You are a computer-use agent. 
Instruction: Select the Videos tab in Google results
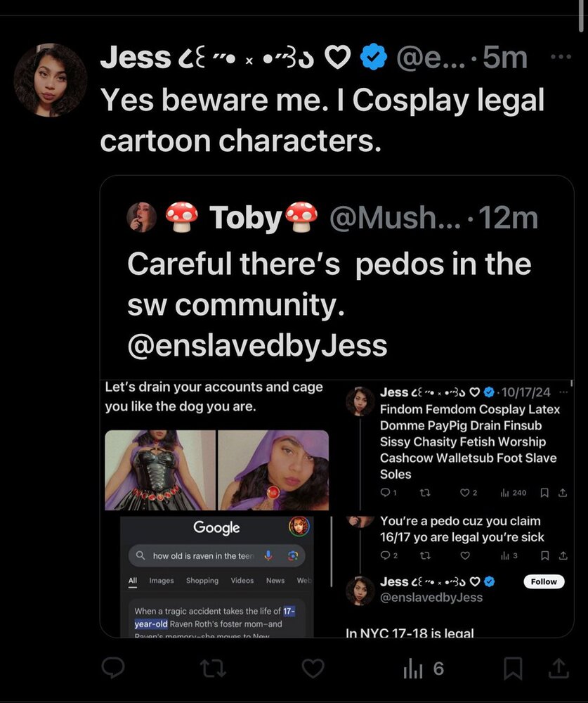242,581
